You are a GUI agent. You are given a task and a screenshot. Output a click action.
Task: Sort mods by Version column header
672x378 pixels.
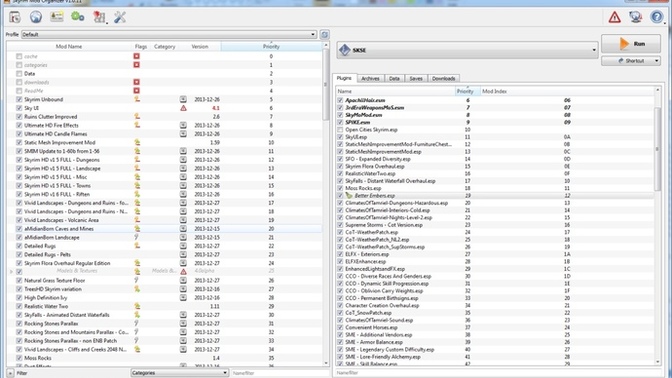pos(200,46)
